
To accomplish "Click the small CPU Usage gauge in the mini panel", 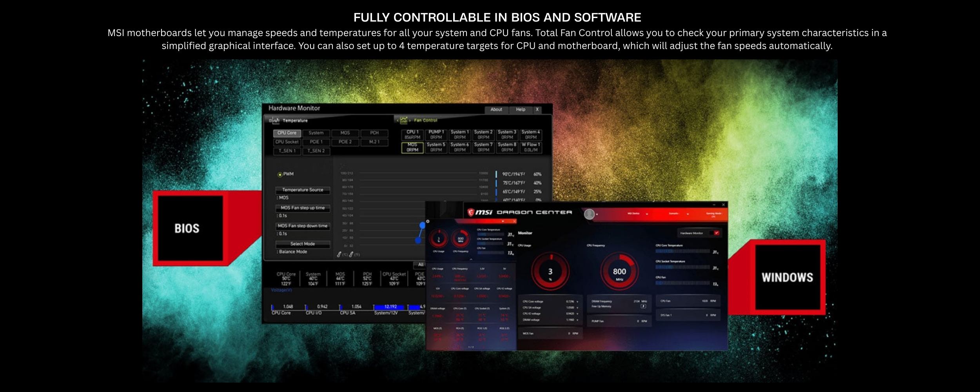I will point(439,239).
